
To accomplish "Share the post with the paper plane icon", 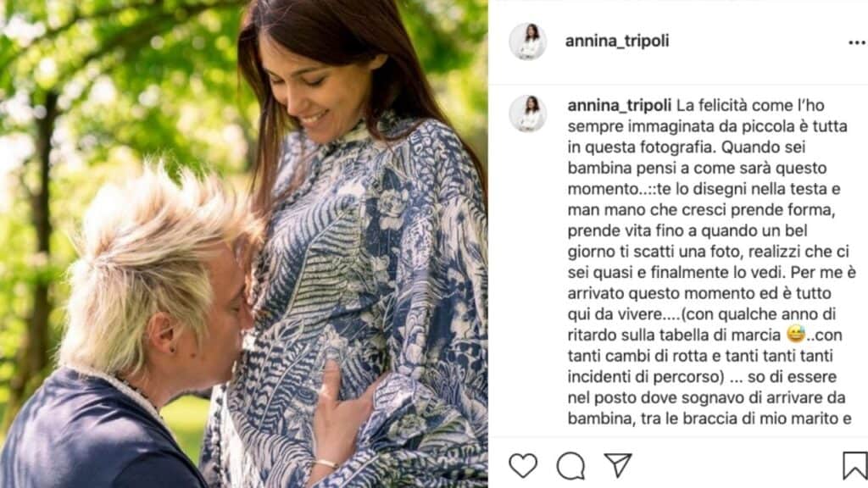I will pos(618,465).
